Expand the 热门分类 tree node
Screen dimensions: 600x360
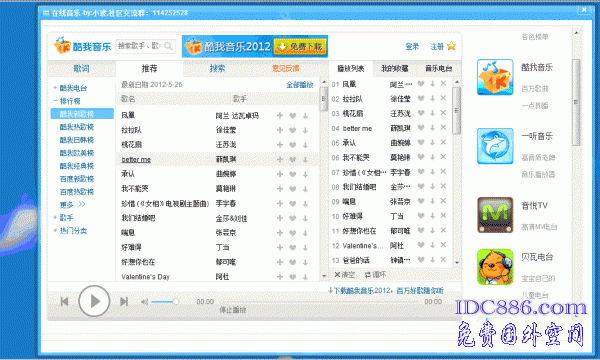(x=55, y=231)
